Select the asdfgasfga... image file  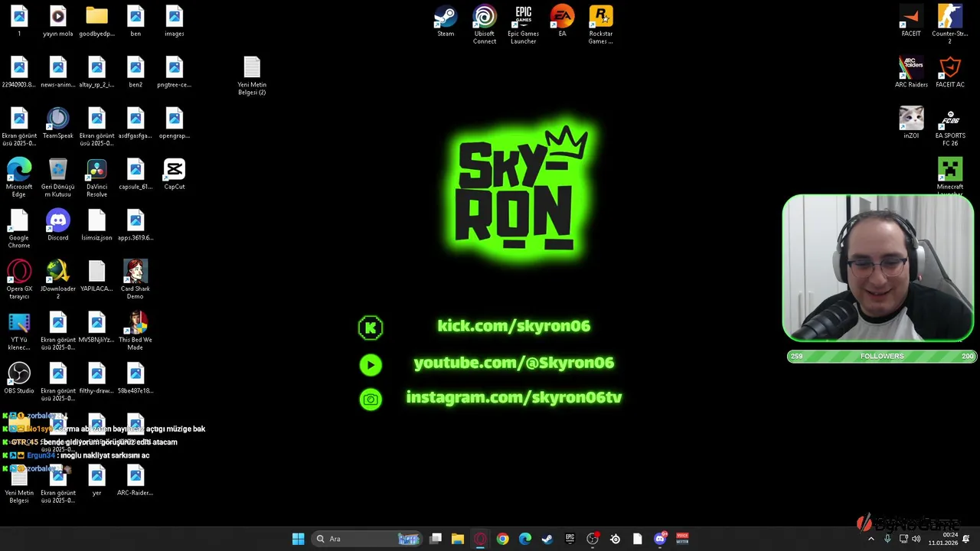coord(136,123)
